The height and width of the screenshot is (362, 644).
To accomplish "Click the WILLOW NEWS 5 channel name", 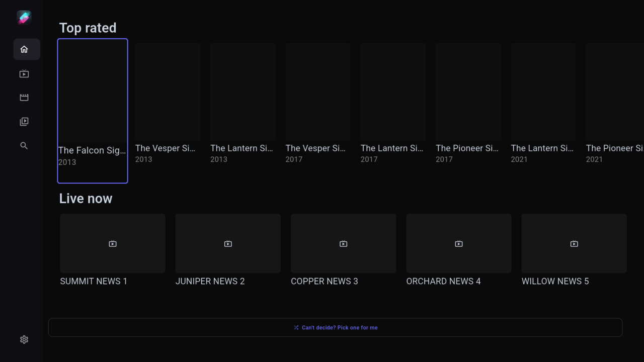I will (x=555, y=281).
